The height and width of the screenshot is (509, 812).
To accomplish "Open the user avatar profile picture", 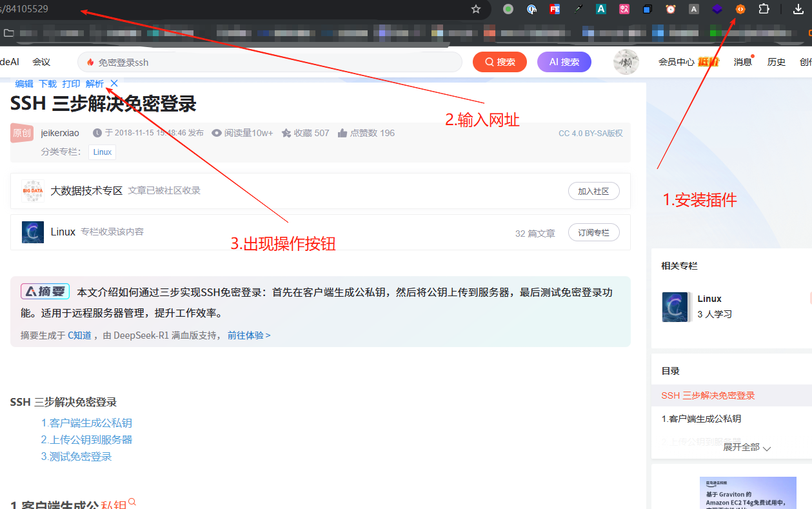I will click(626, 62).
